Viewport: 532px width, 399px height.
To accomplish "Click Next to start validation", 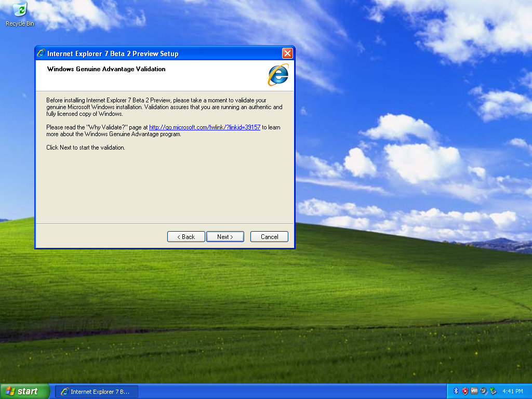I will coord(225,237).
